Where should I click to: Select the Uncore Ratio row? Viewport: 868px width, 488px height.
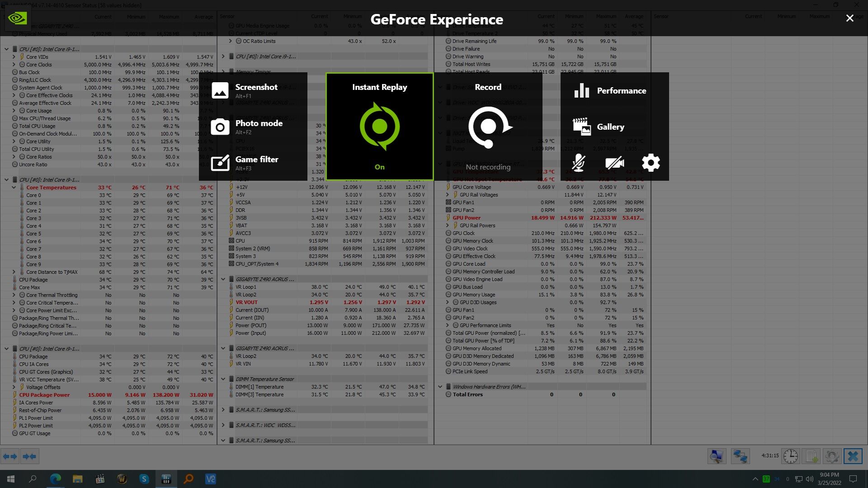(x=108, y=164)
